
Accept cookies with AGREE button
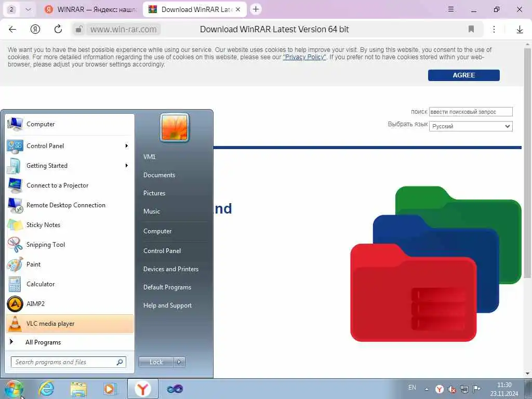(x=463, y=75)
